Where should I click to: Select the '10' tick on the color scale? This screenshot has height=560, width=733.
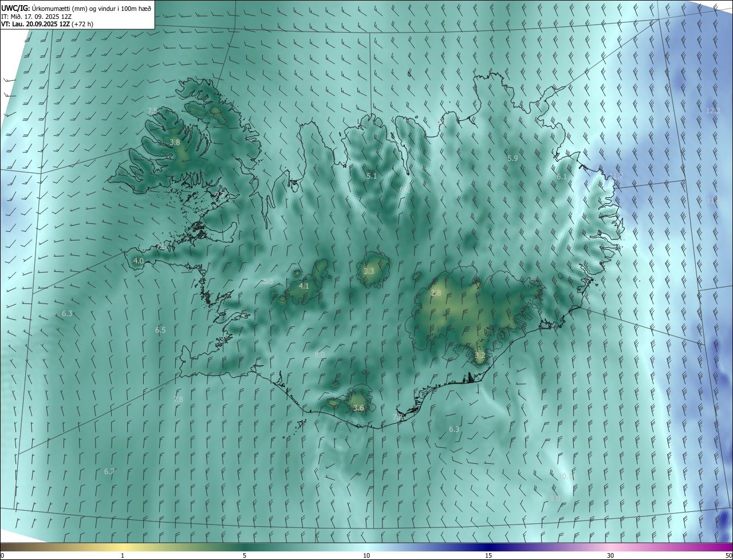point(366,555)
